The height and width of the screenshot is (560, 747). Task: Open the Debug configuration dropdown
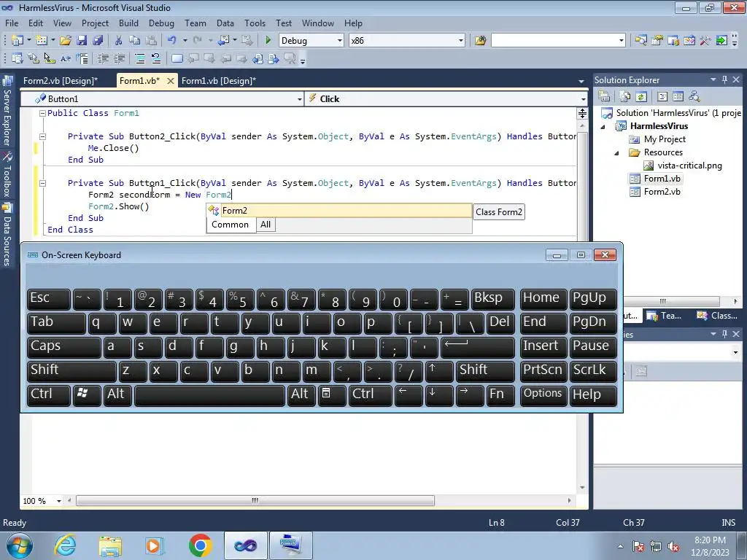click(x=338, y=41)
